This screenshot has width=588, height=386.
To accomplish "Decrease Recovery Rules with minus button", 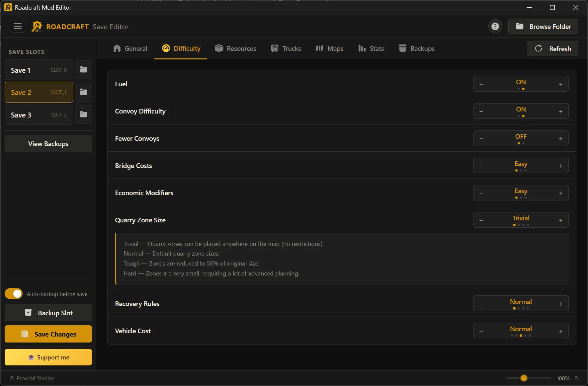I will [x=481, y=304].
